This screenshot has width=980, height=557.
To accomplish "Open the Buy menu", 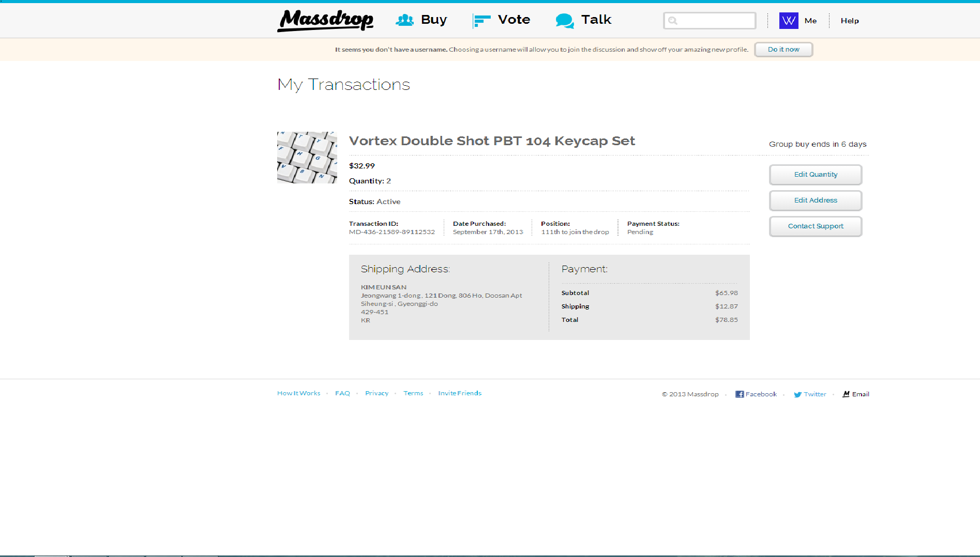I will (x=434, y=20).
